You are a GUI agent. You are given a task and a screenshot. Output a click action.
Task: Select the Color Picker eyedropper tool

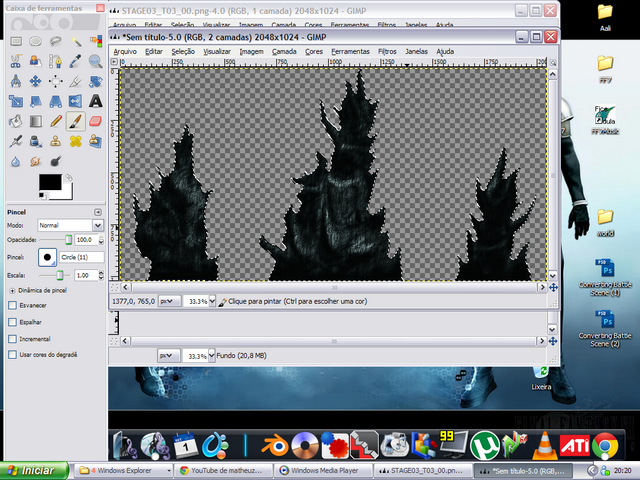(x=76, y=61)
